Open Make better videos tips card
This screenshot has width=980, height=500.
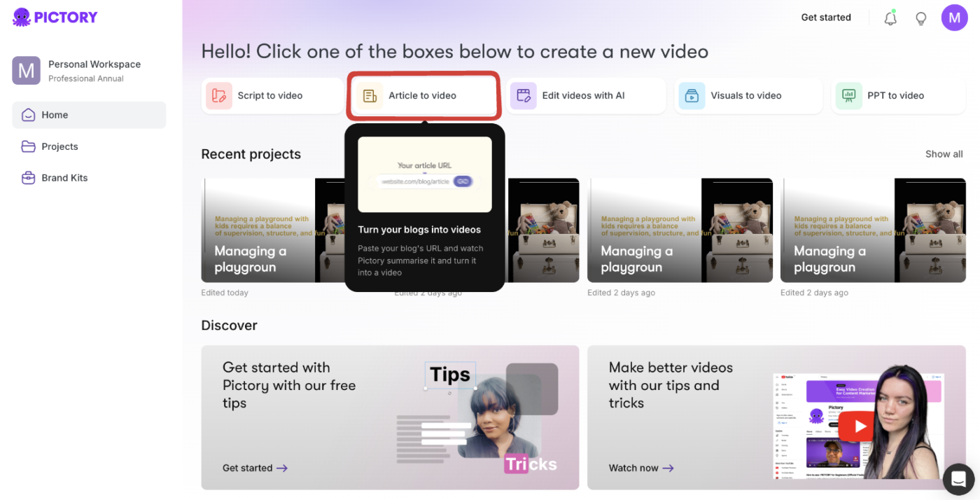(776, 417)
